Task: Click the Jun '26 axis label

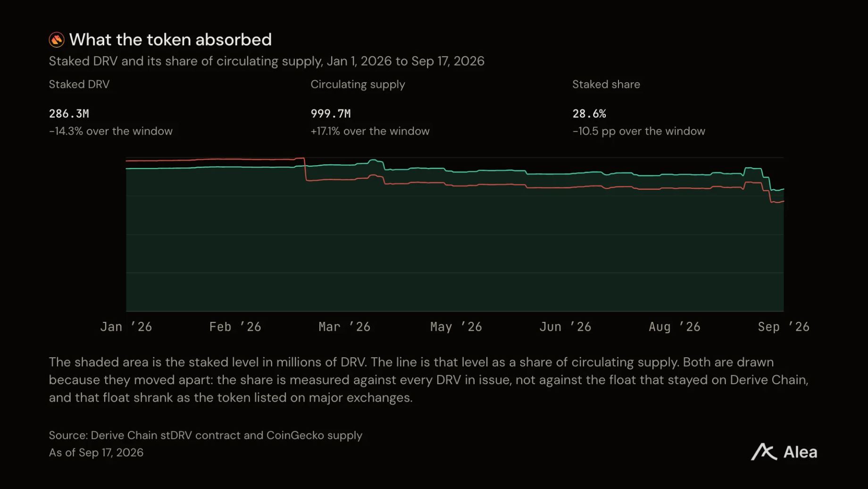Action: click(565, 327)
